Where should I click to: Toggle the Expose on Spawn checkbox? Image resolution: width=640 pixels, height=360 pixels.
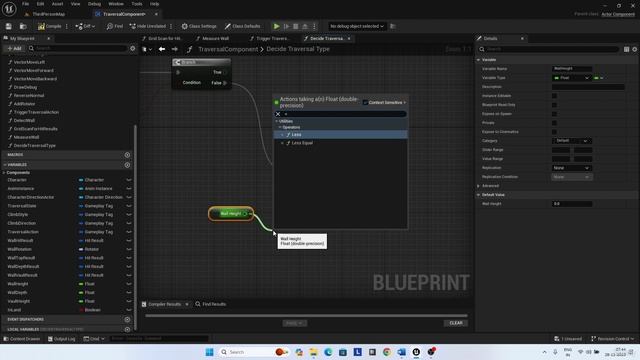pyautogui.click(x=554, y=114)
